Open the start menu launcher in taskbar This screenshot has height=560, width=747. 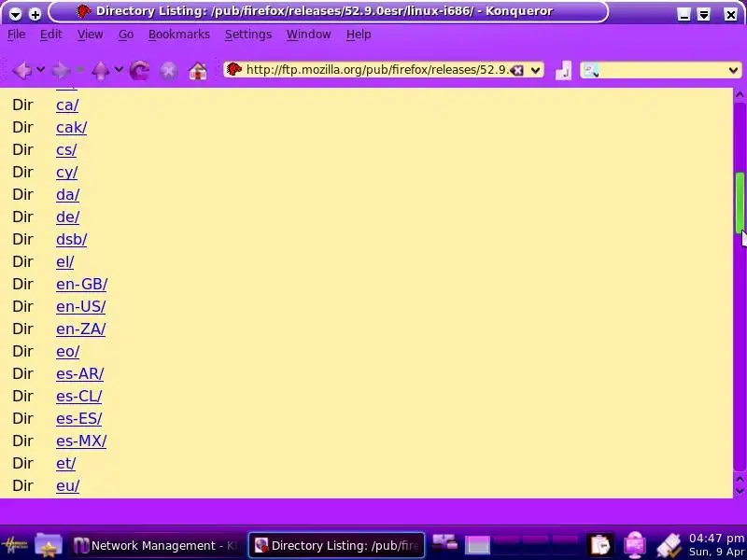tap(15, 545)
